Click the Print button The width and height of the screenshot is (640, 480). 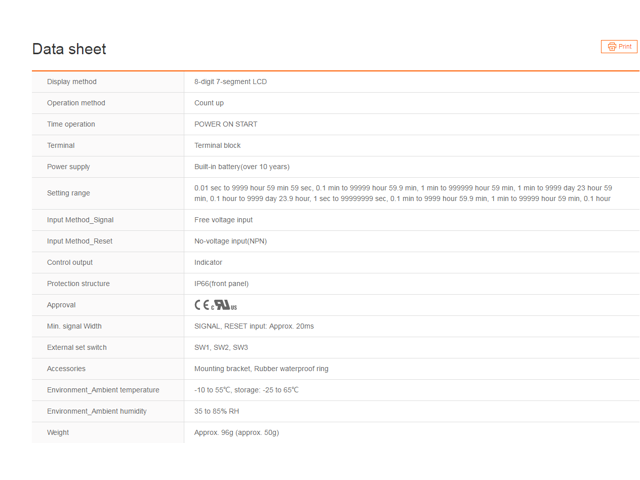[x=619, y=46]
